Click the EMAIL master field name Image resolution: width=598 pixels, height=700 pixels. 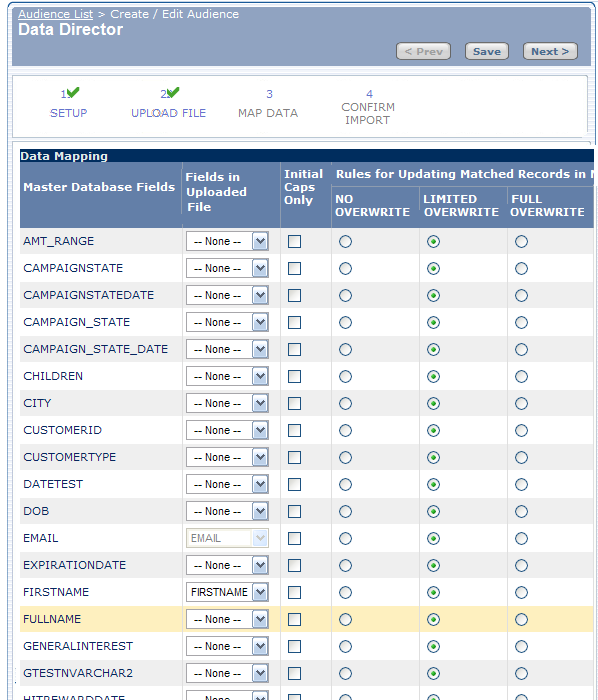pos(41,538)
